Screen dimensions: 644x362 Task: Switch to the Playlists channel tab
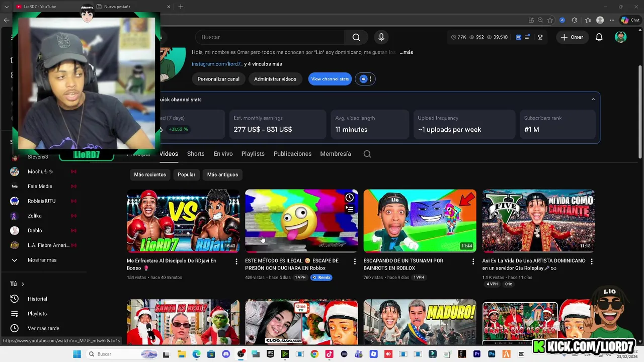coord(253,154)
